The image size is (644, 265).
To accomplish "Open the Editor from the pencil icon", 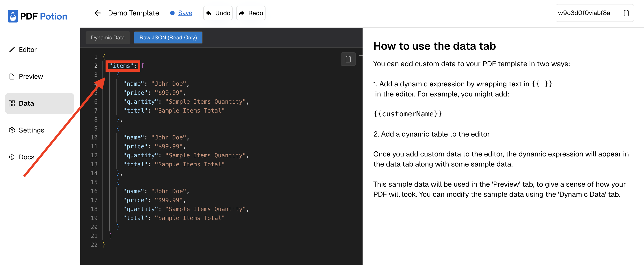I will tap(12, 50).
